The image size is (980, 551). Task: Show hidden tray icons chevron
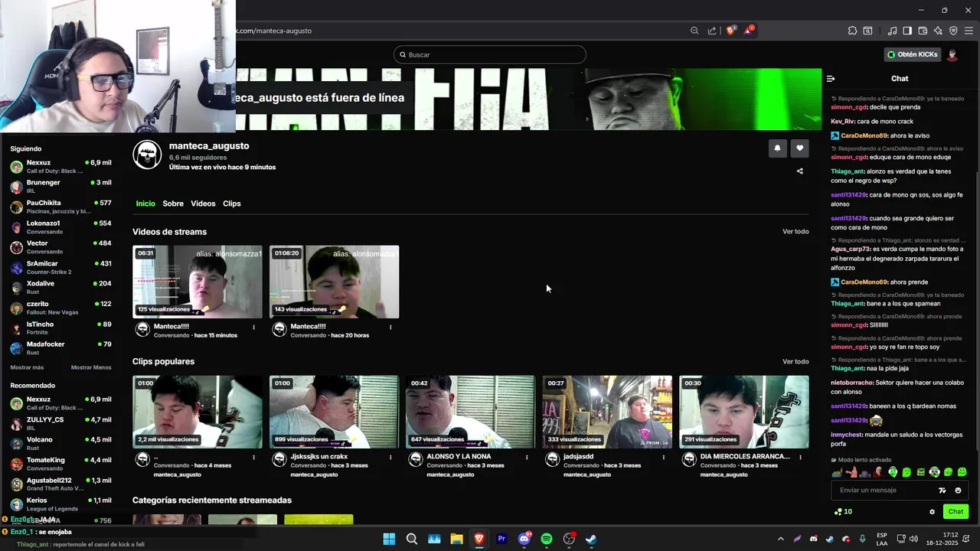click(780, 539)
